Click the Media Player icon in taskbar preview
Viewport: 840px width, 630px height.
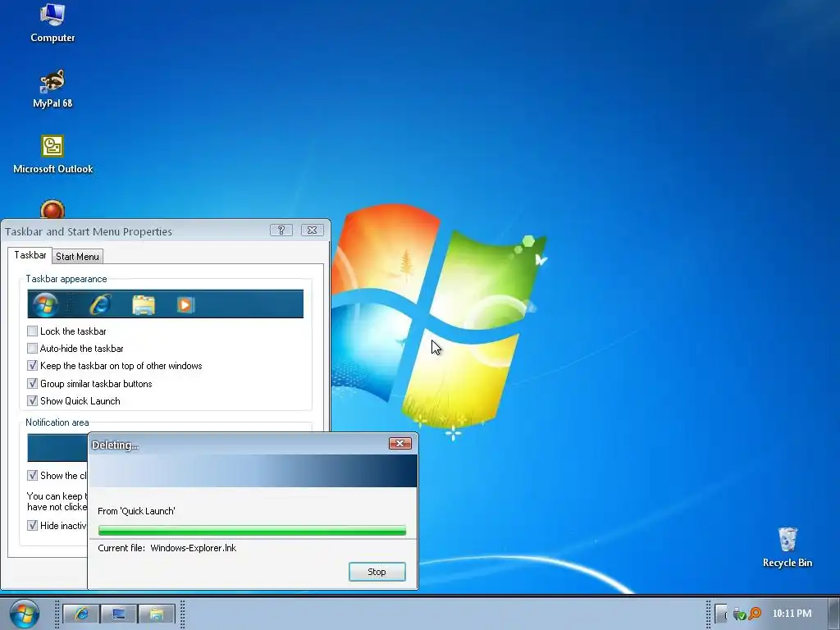[x=185, y=305]
